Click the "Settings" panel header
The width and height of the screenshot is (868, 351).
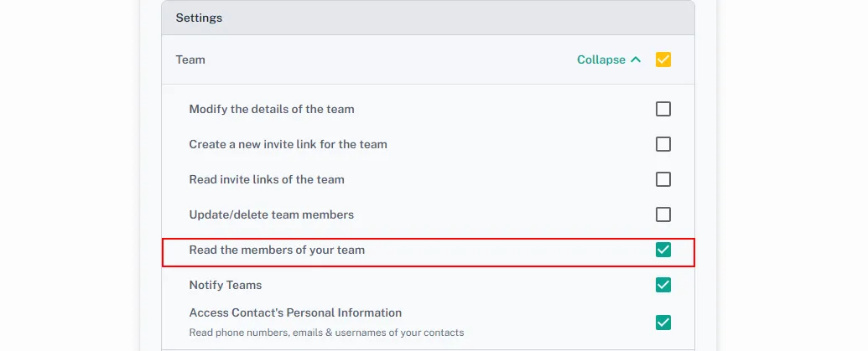(x=199, y=17)
